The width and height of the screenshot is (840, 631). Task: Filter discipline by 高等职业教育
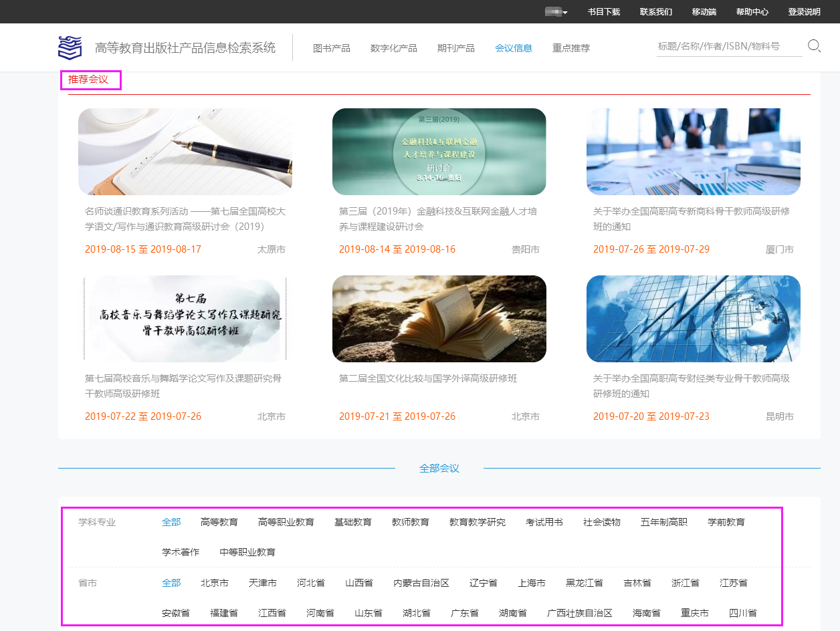[x=286, y=522]
